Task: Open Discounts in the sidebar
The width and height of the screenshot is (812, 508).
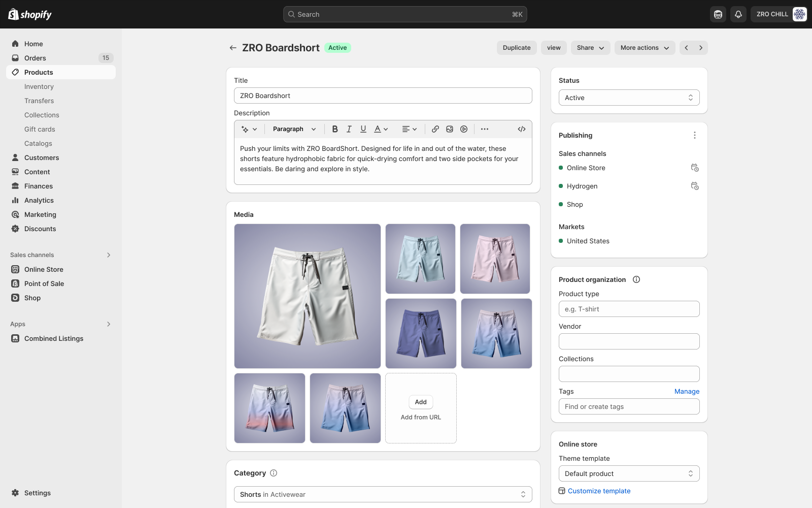Action: pos(61,229)
